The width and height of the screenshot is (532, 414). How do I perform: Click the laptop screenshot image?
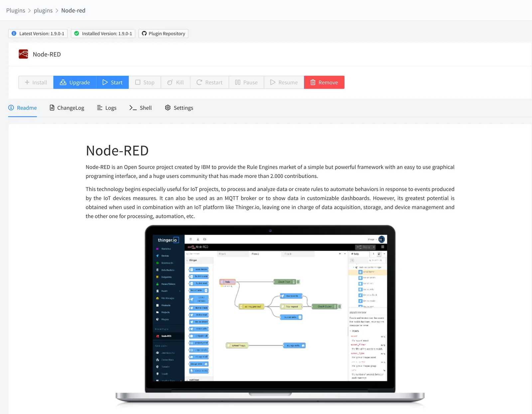click(270, 315)
